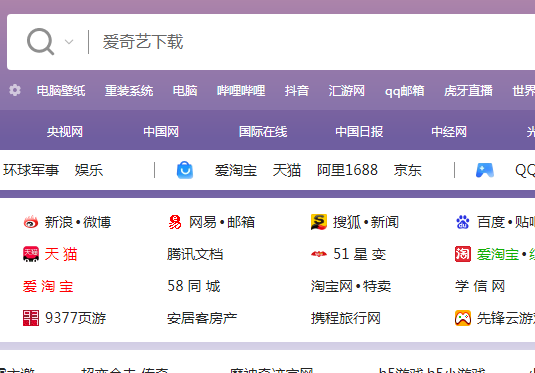Screen dimensions: 535x373
Task: Click the yellow Sohu S logo
Action: point(319,222)
